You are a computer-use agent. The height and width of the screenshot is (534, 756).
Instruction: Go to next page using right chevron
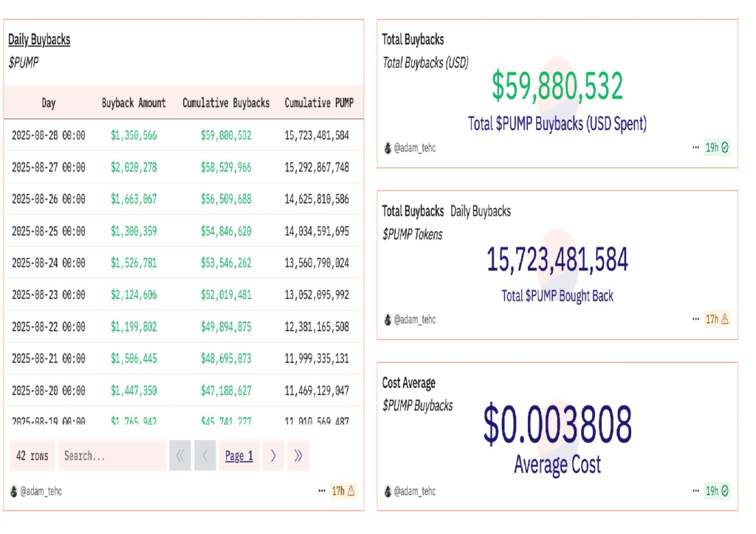[273, 456]
